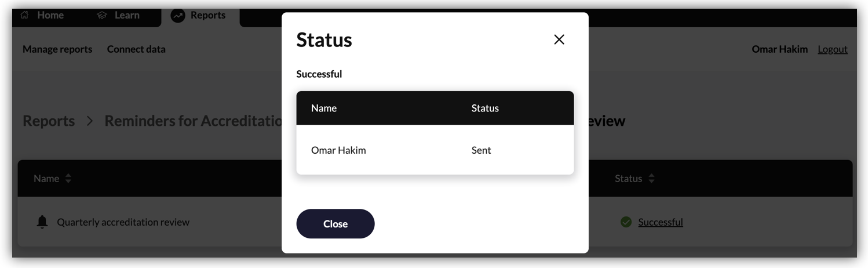Click the Learn graduation cap icon

(x=101, y=16)
